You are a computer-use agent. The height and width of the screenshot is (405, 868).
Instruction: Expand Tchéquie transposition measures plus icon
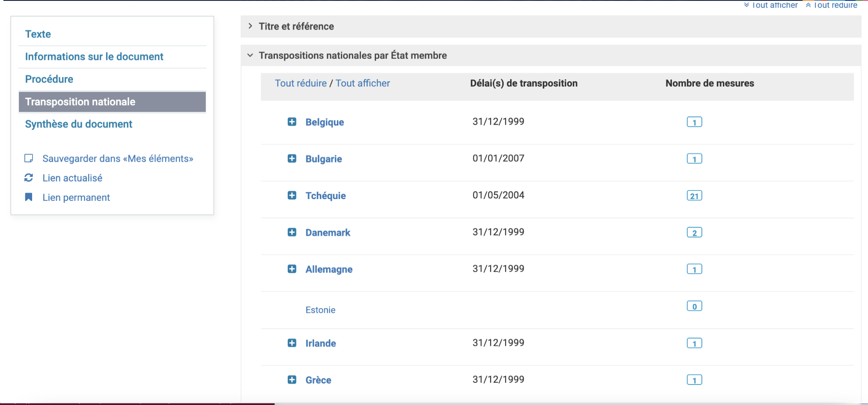(x=292, y=196)
